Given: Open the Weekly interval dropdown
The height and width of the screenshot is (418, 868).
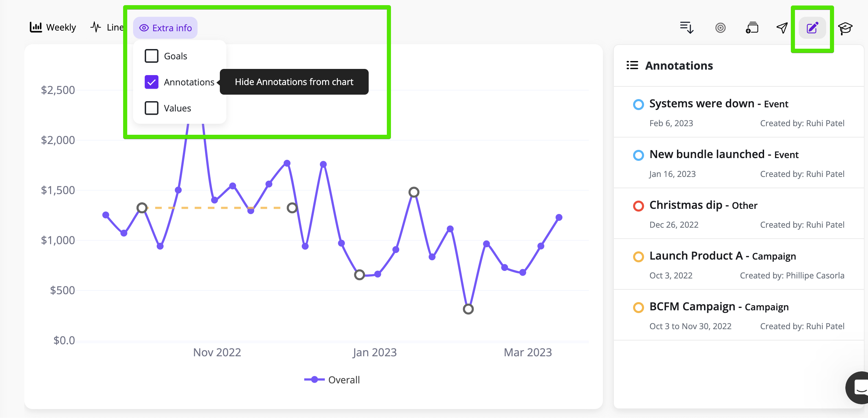Looking at the screenshot, I should click(53, 27).
